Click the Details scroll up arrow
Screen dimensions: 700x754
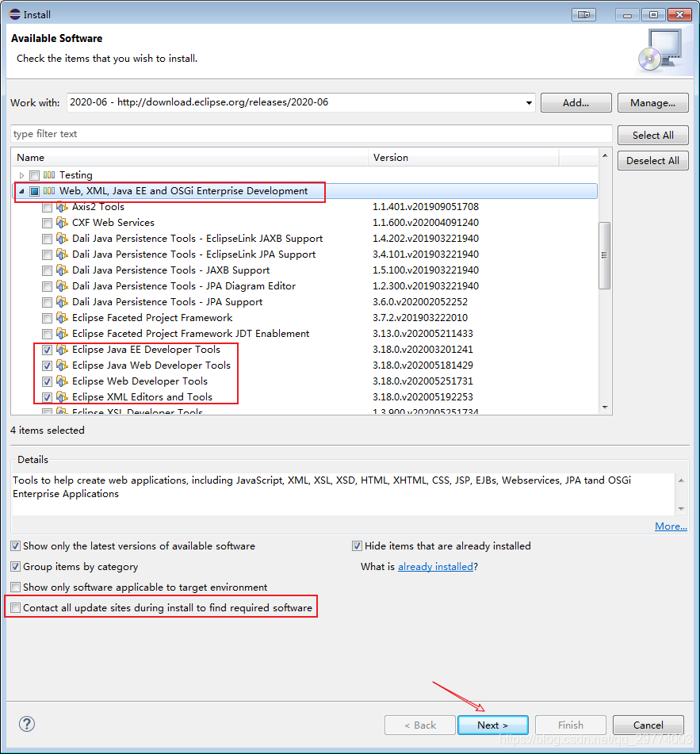[681, 480]
